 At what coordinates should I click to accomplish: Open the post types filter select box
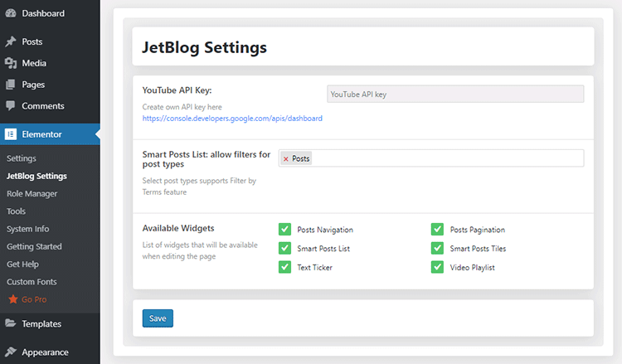click(x=431, y=158)
